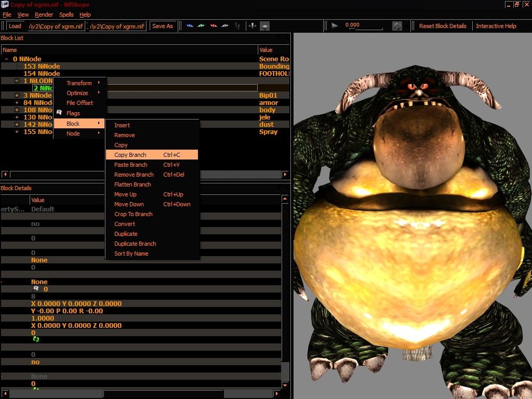Open the Optimize submenu

pos(79,93)
